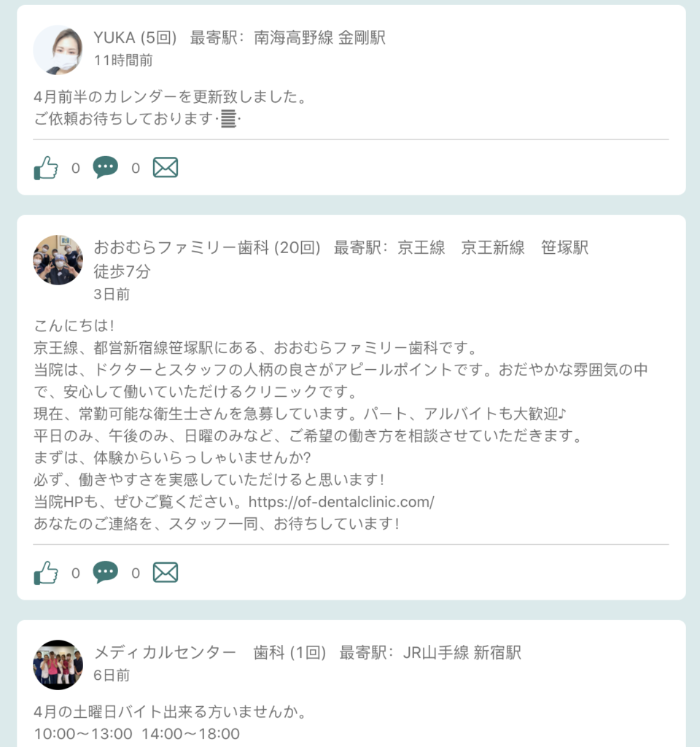Click the メディカルセンター 歯科 (1回) name

pyautogui.click(x=209, y=652)
